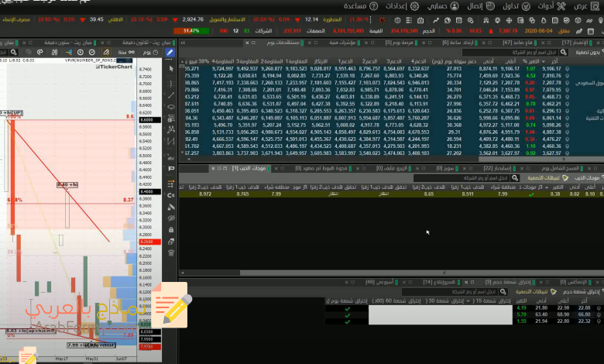Select the abc text annotation tool
The height and width of the screenshot is (364, 604).
click(x=171, y=157)
